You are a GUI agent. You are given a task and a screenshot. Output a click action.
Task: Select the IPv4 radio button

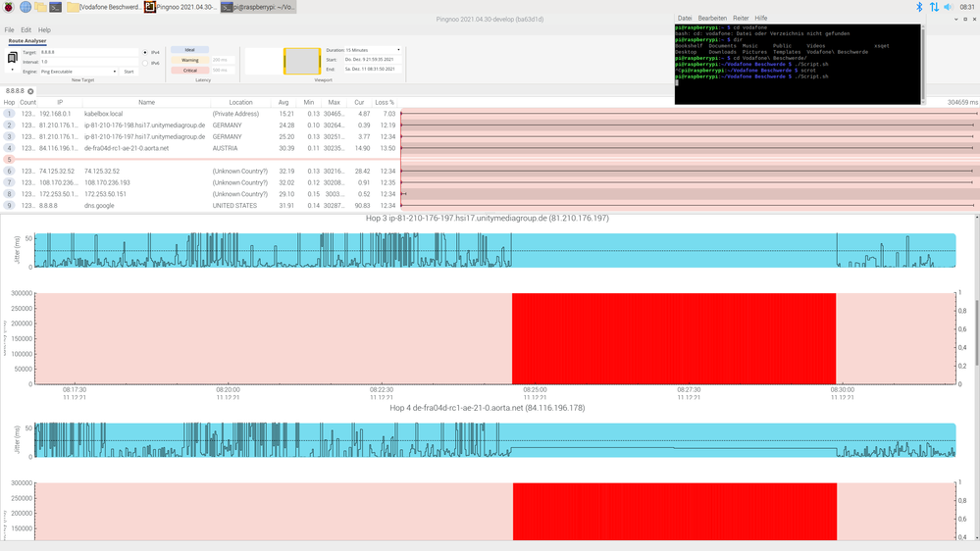[145, 52]
